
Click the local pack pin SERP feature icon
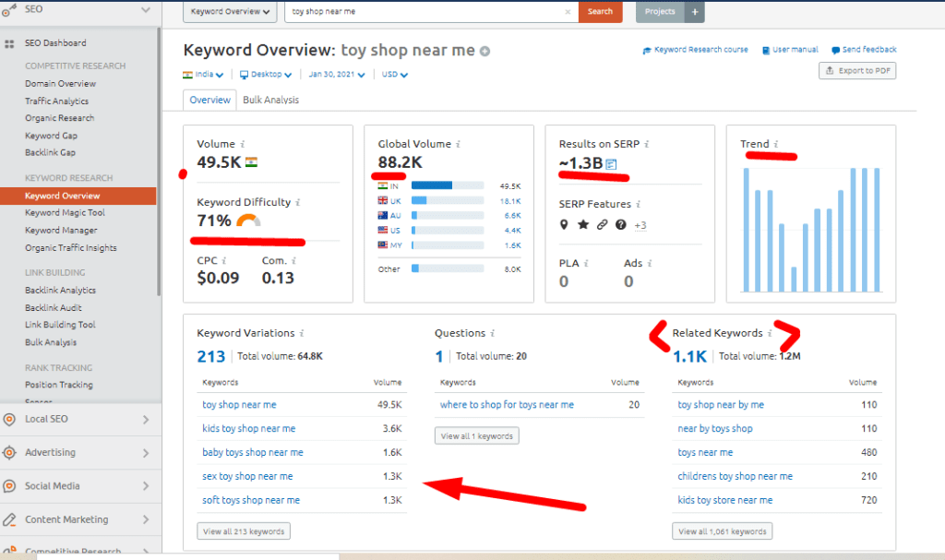click(x=564, y=225)
